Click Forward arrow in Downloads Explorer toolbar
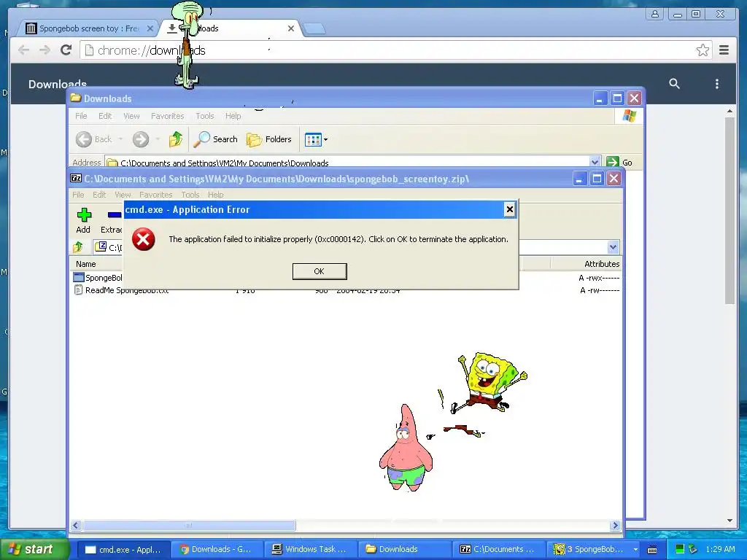The height and width of the screenshot is (560, 747). click(x=141, y=139)
